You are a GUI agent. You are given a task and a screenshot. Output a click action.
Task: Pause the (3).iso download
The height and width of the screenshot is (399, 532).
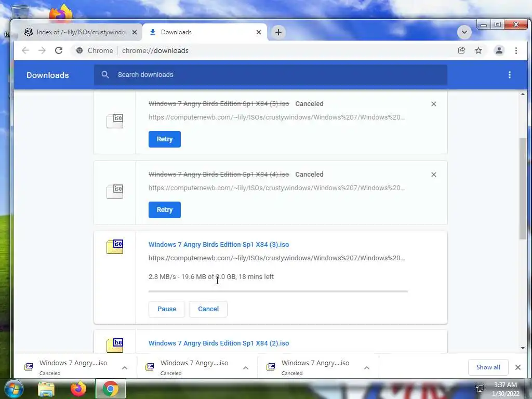(167, 309)
